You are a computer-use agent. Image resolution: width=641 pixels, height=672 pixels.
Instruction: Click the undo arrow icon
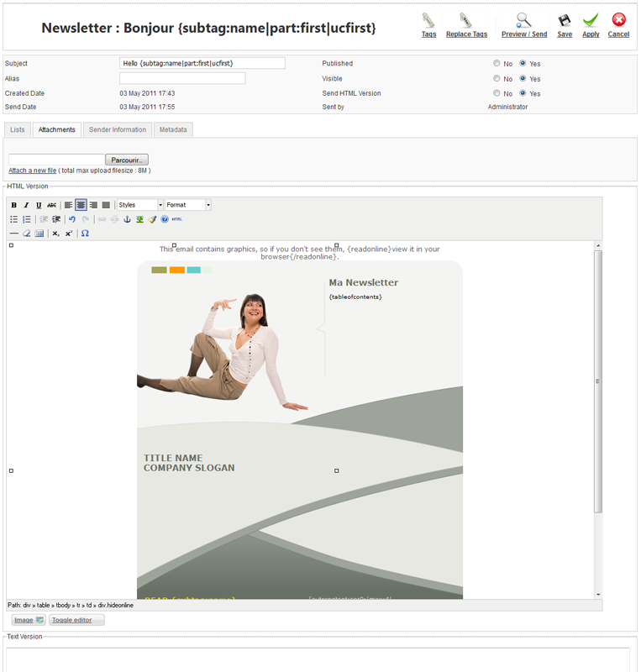click(72, 219)
